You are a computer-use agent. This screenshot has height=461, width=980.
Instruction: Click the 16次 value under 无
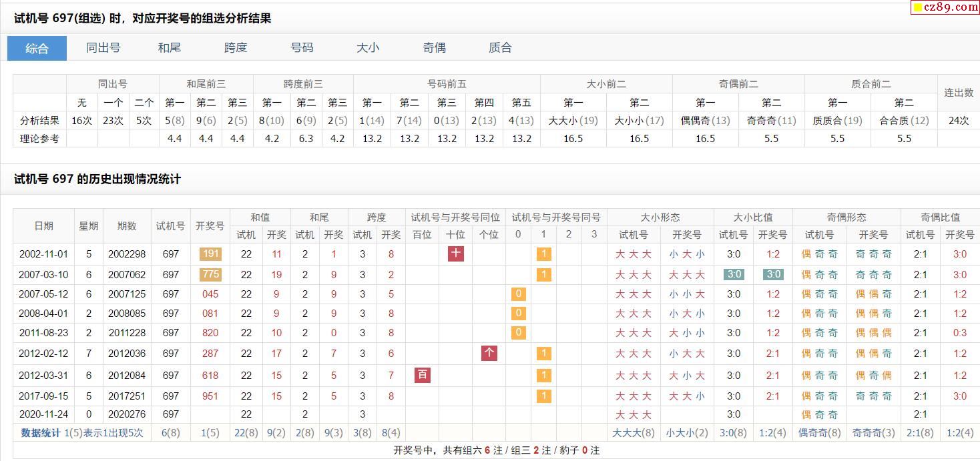(x=82, y=121)
